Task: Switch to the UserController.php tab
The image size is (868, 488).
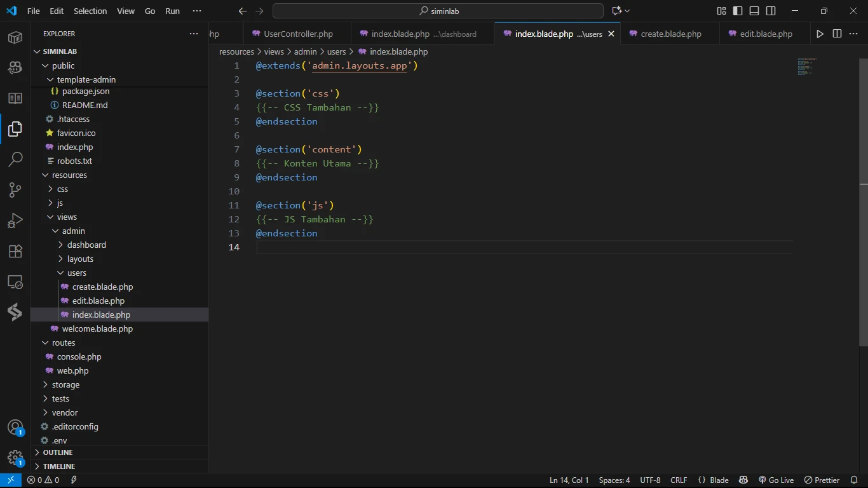Action: 298,34
